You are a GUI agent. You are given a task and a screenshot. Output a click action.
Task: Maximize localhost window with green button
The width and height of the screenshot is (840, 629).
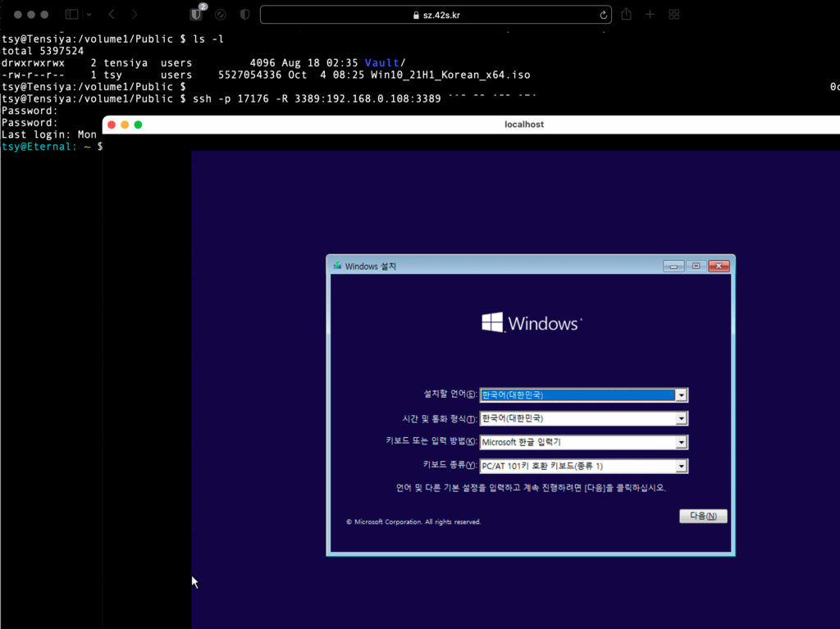coord(138,125)
